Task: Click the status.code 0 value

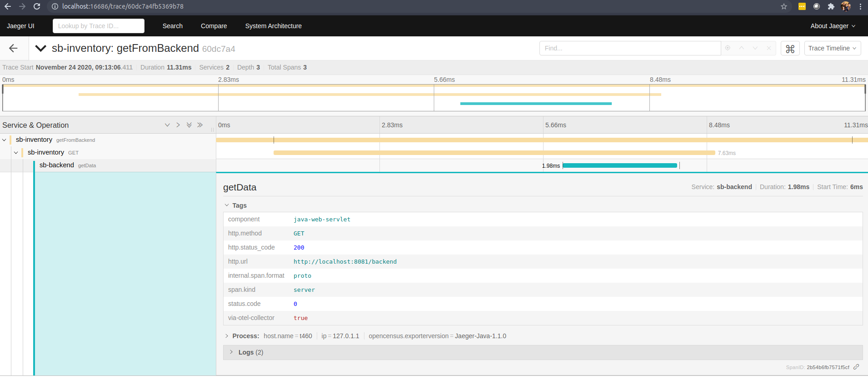Action: coord(295,304)
